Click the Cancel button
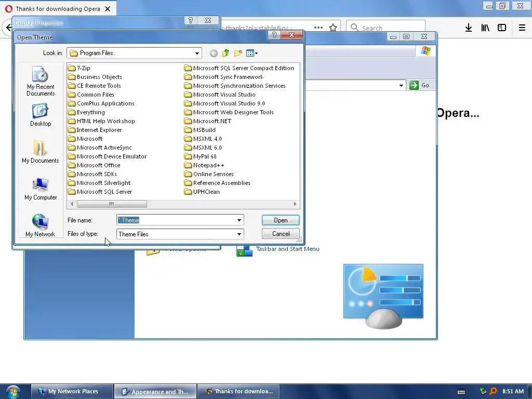This screenshot has width=532, height=399. coord(281,234)
